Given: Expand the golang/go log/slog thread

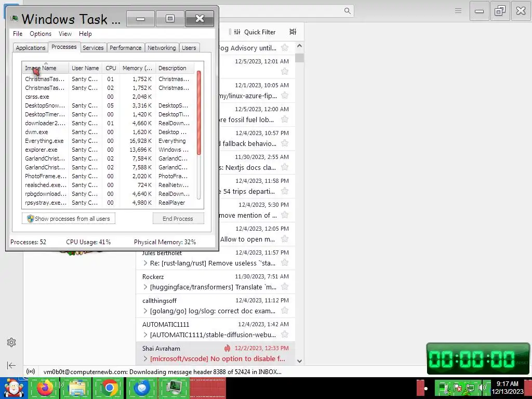Looking at the screenshot, I should 145,311.
